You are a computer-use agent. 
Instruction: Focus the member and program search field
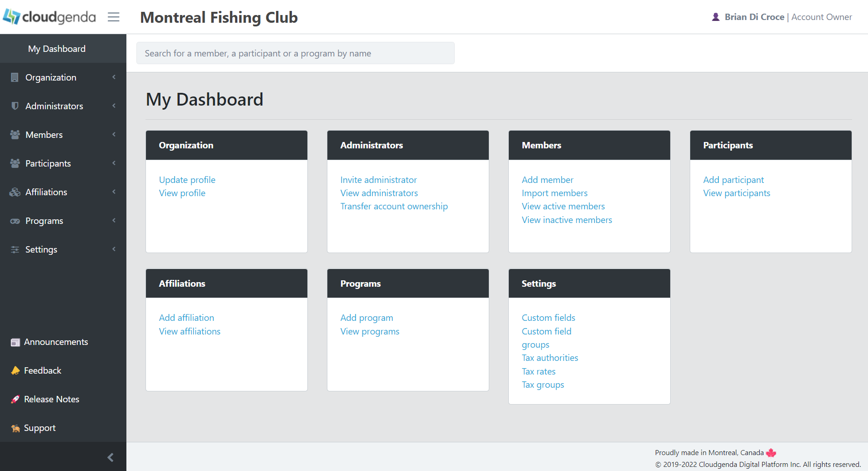[x=295, y=53]
